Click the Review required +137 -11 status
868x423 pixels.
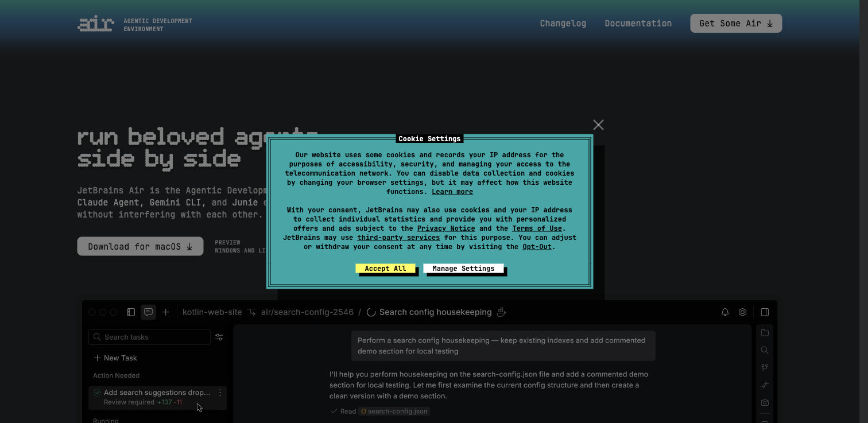click(143, 402)
